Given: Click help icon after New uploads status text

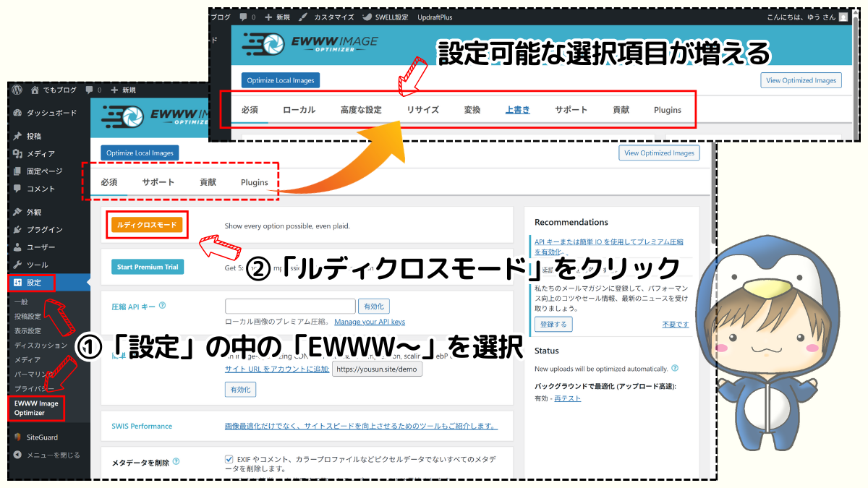Looking at the screenshot, I should pos(675,368).
